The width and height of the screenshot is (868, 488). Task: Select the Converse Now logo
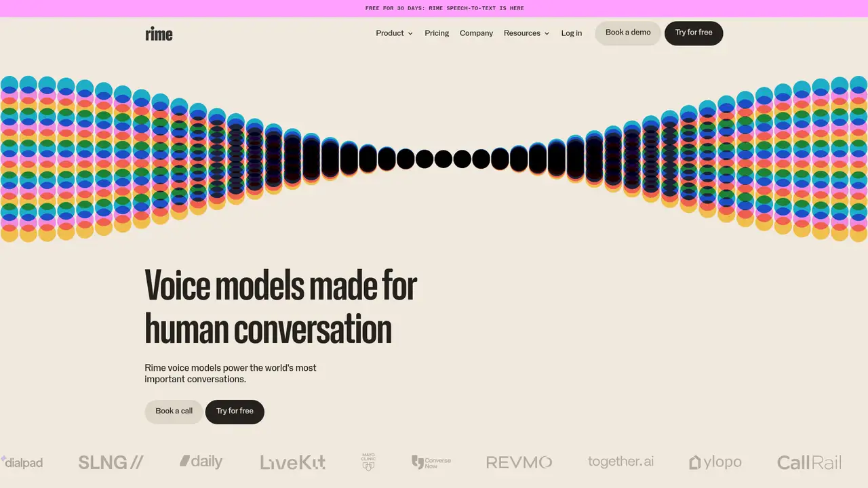coord(431,462)
